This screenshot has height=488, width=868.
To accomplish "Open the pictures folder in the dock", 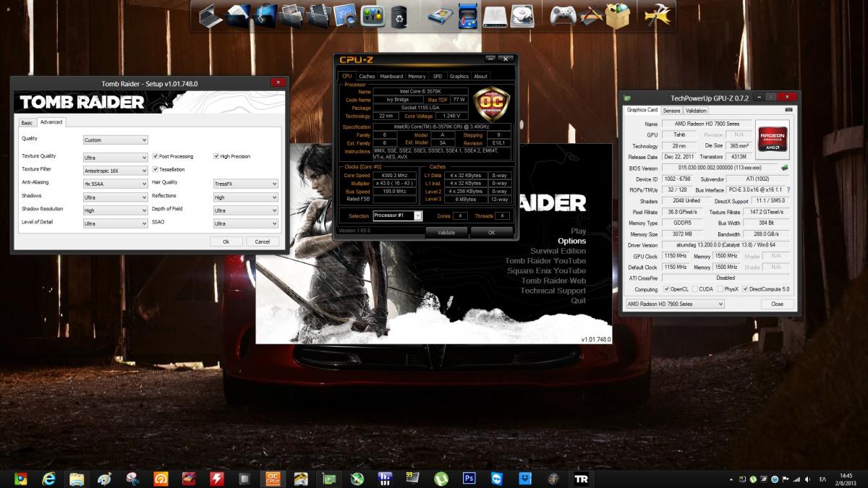I will point(292,14).
